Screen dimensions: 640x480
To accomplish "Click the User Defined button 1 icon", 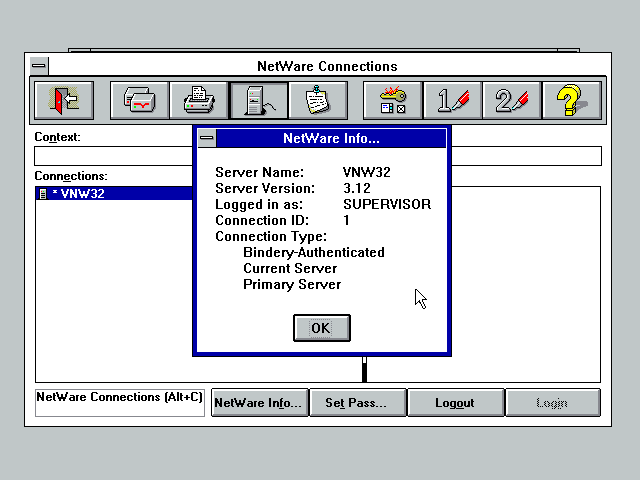I will click(x=453, y=100).
